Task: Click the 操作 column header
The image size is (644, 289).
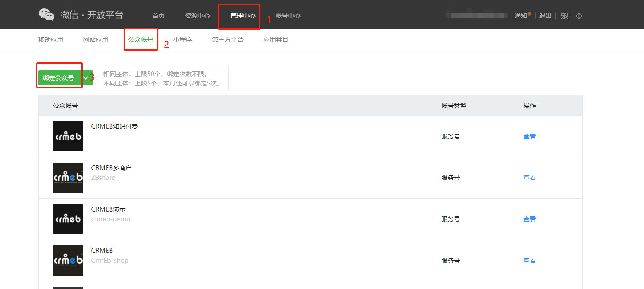Action: pos(529,106)
